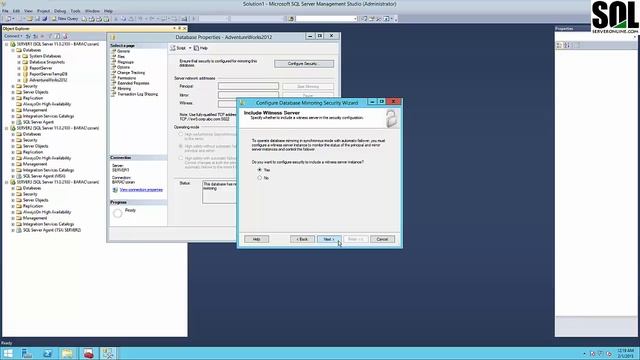Image resolution: width=640 pixels, height=360 pixels.
Task: Expand Database Snapshots folder
Action: 19,62
